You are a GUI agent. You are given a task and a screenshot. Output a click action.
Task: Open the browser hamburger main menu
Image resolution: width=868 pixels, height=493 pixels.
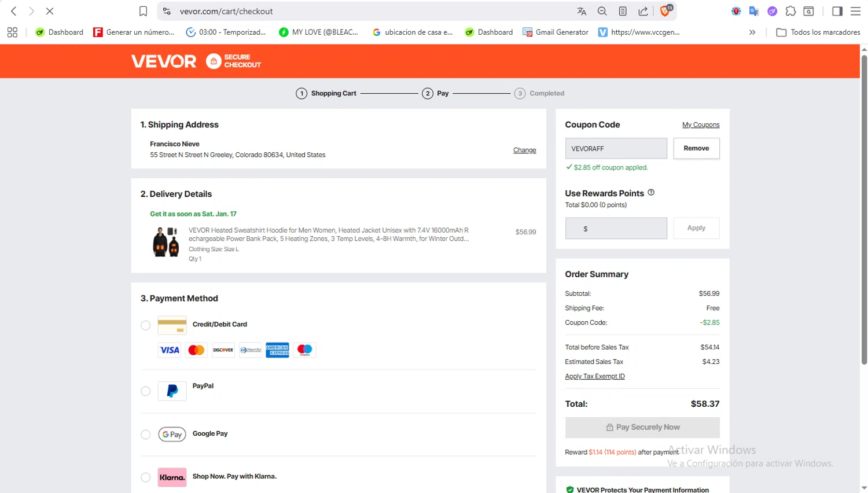[855, 11]
